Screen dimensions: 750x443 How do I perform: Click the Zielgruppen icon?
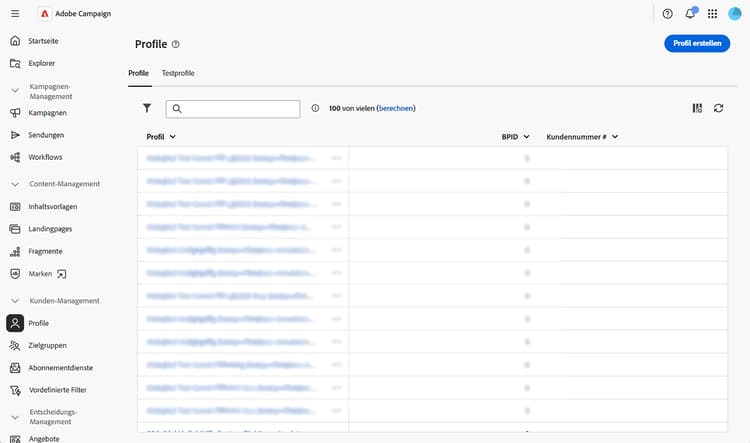tap(15, 345)
